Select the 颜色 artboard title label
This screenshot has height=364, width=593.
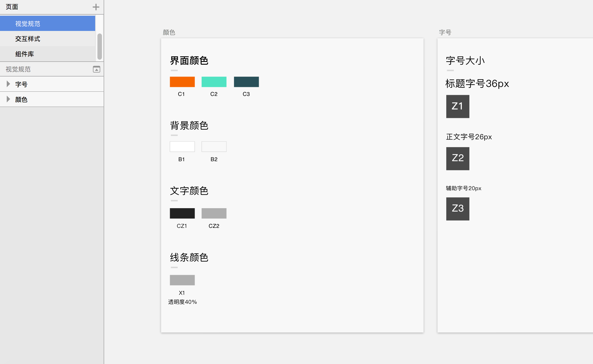tap(169, 32)
